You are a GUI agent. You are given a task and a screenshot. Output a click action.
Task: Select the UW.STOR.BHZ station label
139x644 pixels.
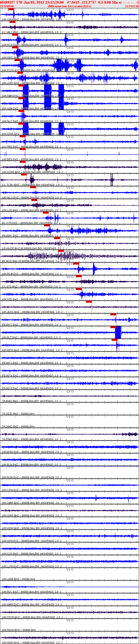(x=32, y=618)
